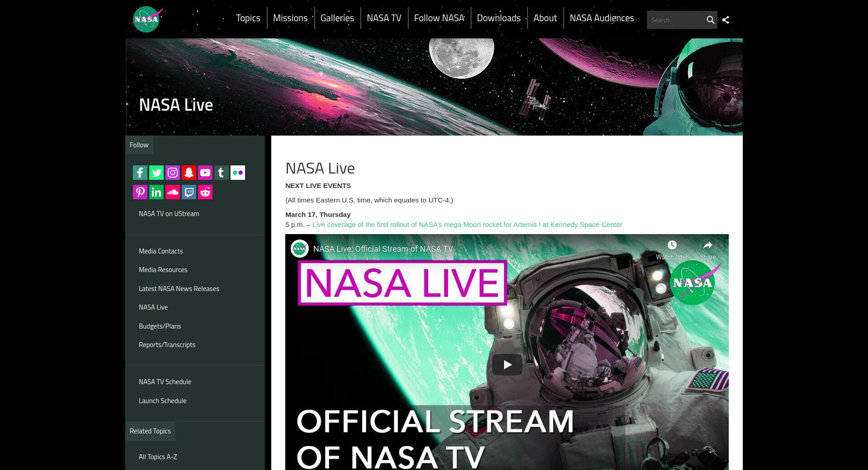Open NASA's Tumblr icon

[x=222, y=173]
